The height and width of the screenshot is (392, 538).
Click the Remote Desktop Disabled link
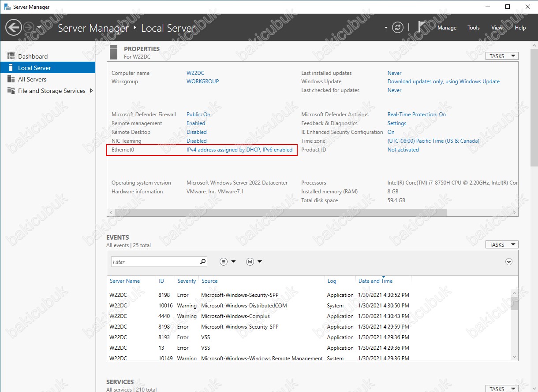(x=197, y=132)
